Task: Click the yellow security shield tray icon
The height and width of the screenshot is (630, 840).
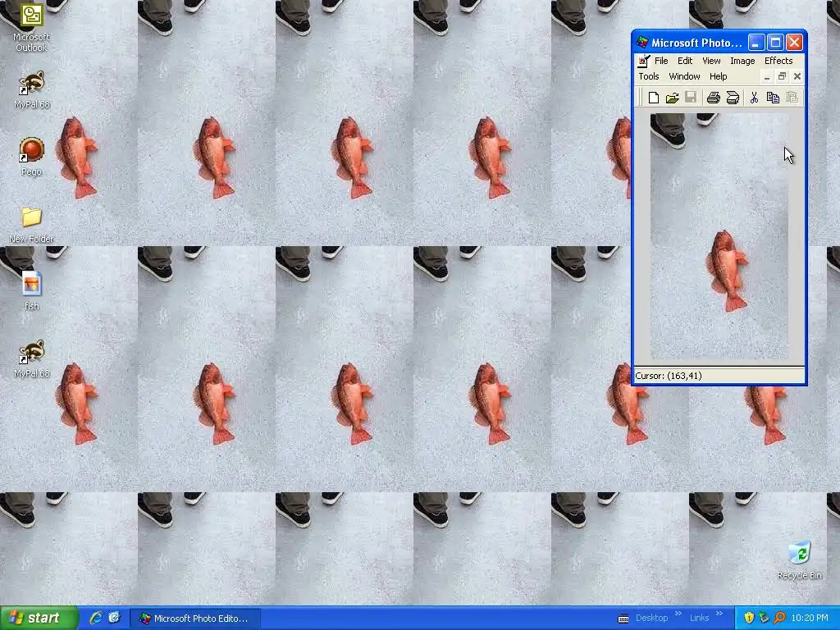Action: coord(749,618)
